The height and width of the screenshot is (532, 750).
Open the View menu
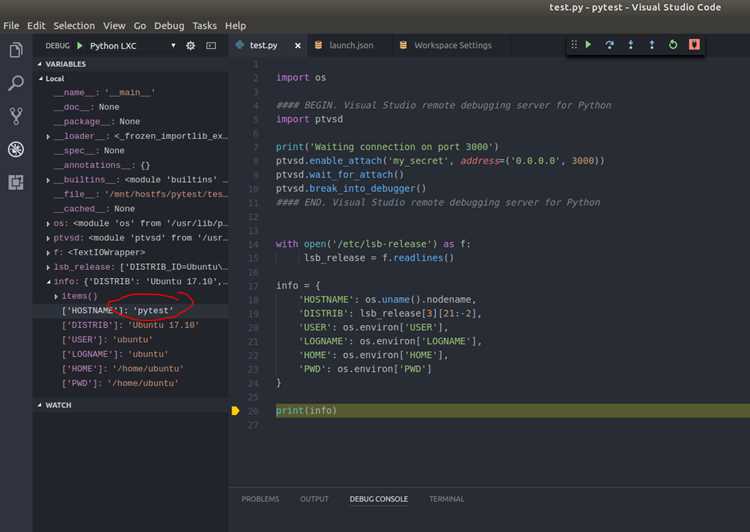114,25
